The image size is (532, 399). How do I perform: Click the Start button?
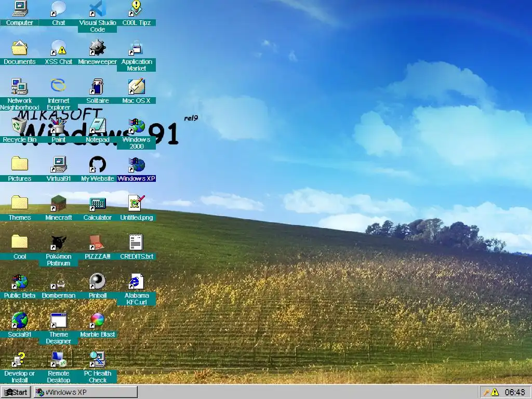click(16, 392)
